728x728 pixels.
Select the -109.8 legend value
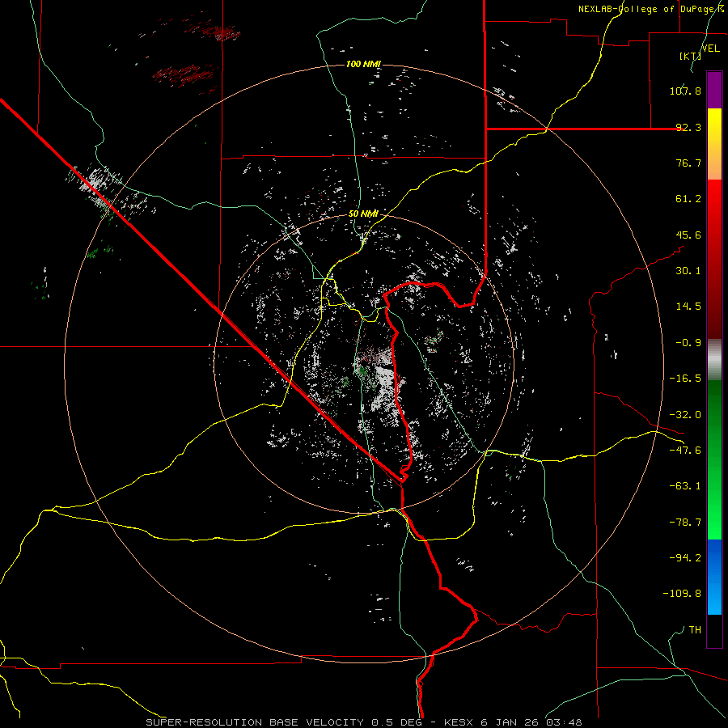click(x=682, y=594)
